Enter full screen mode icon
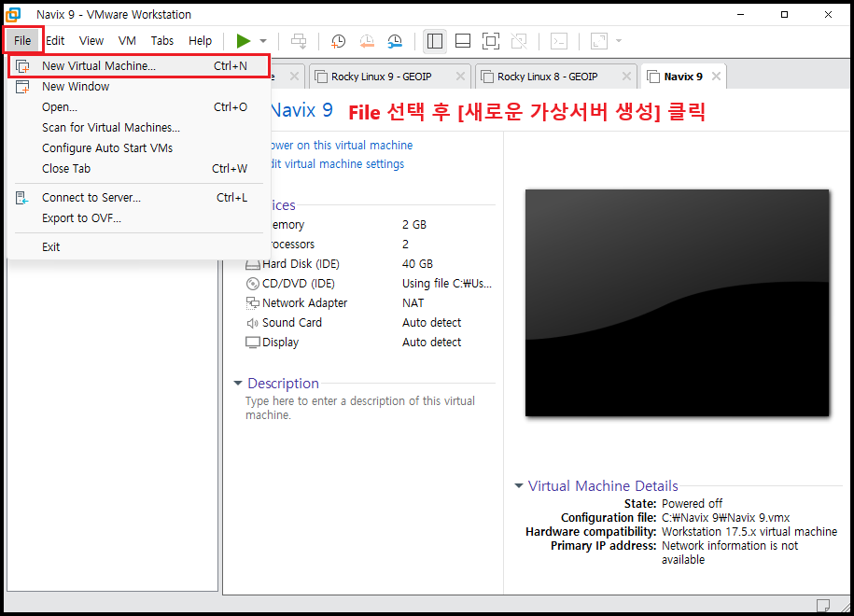Image resolution: width=854 pixels, height=616 pixels. click(x=491, y=41)
